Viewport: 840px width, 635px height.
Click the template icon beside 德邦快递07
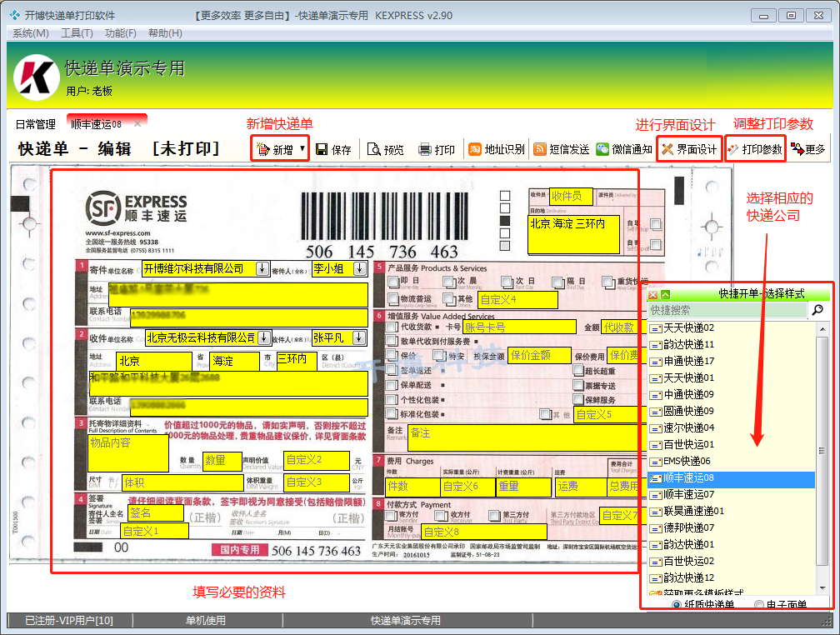[656, 528]
